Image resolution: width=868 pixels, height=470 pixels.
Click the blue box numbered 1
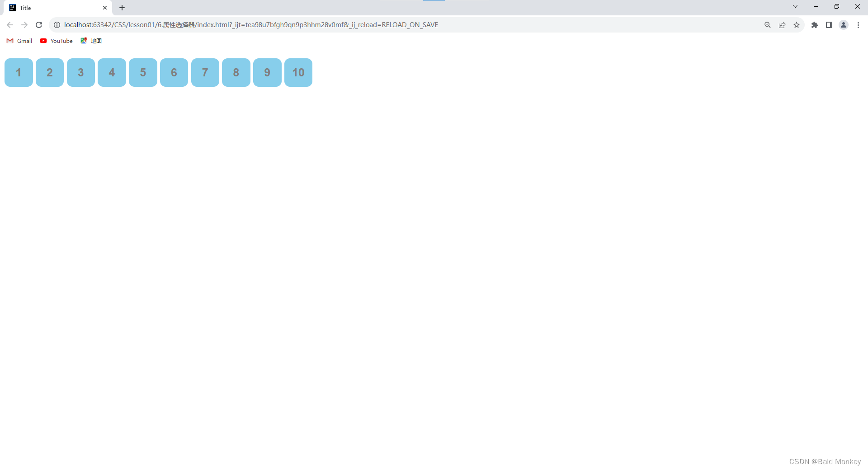[x=19, y=72]
